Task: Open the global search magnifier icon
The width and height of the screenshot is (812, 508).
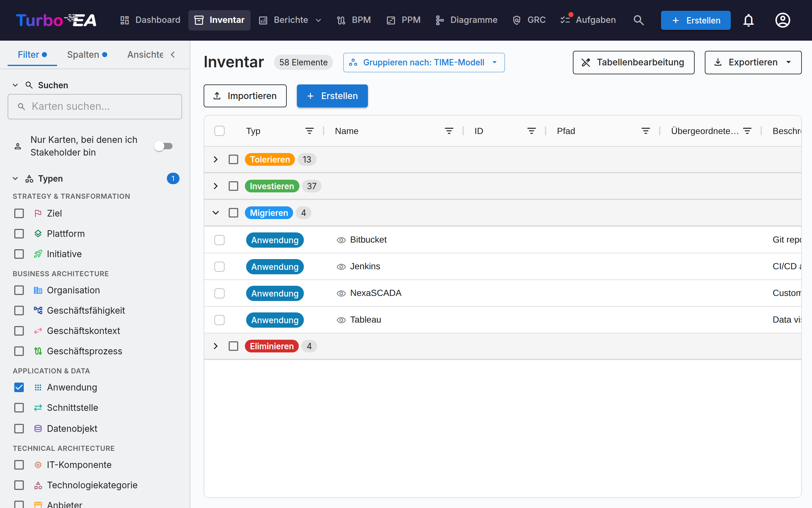Action: click(638, 20)
